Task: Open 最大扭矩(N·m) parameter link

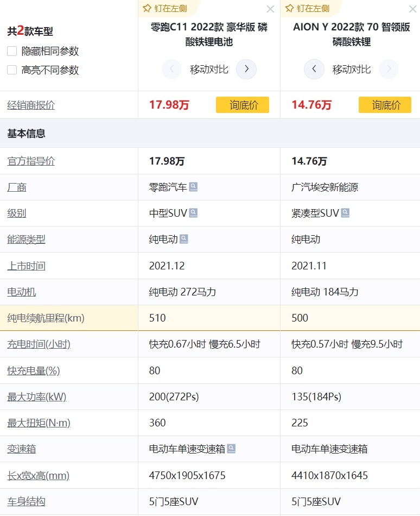Action: (x=39, y=423)
